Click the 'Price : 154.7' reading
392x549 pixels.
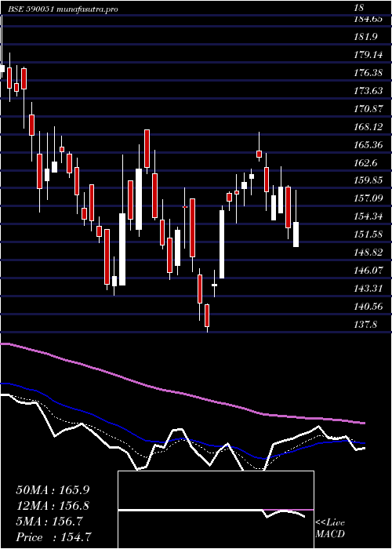click(54, 537)
